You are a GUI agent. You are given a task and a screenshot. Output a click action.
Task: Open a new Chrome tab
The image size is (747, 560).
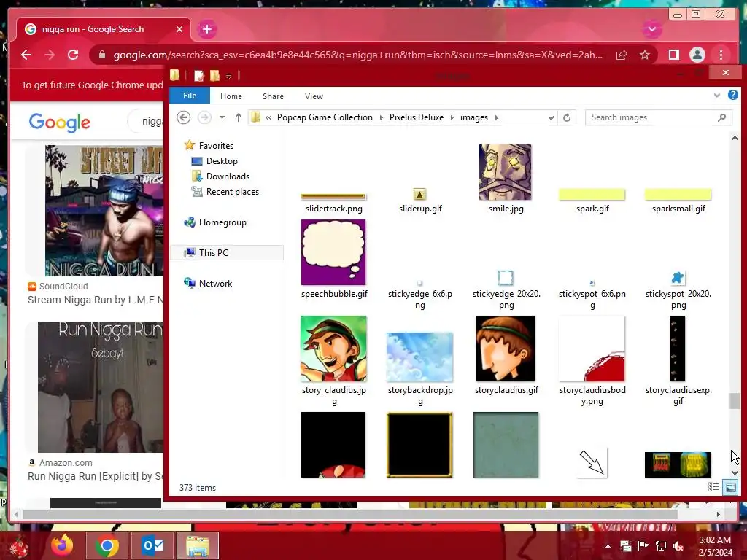click(x=206, y=29)
